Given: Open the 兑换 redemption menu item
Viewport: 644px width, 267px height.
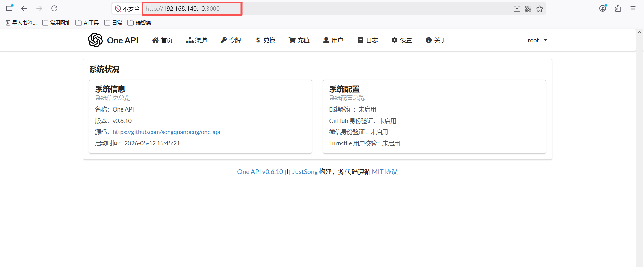Looking at the screenshot, I should (x=265, y=40).
